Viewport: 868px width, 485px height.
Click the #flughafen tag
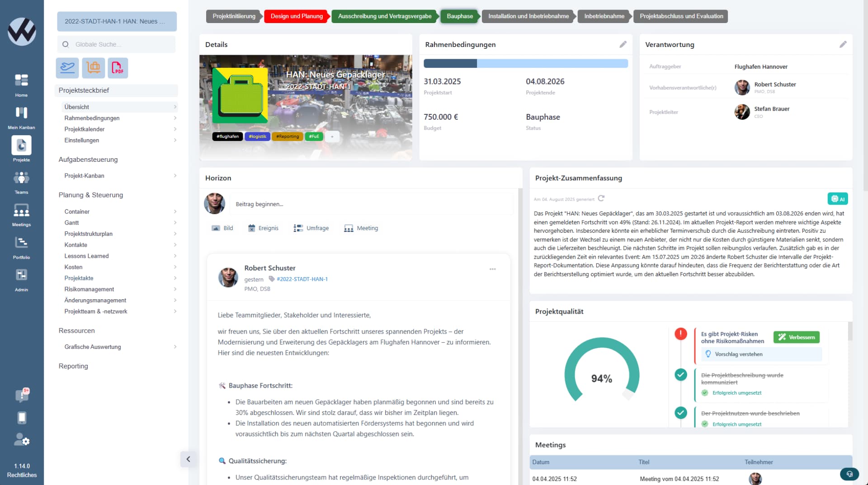click(227, 137)
